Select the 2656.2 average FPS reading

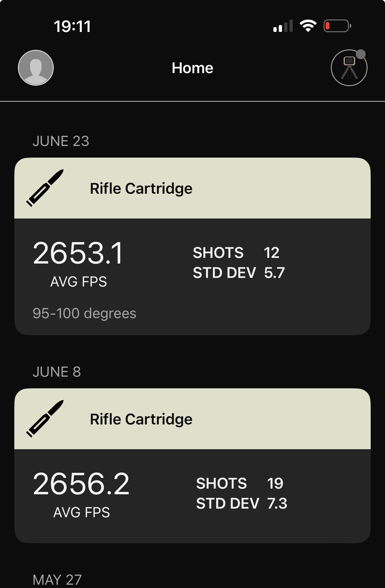pyautogui.click(x=81, y=484)
